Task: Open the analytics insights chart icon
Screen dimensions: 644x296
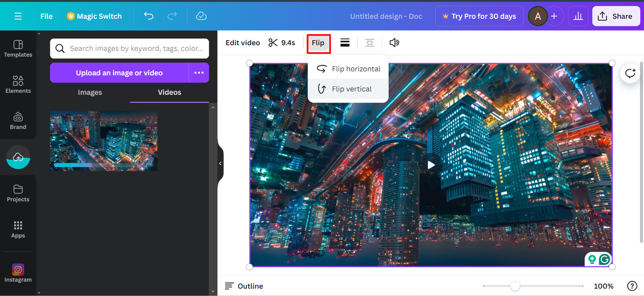Action: coord(578,16)
